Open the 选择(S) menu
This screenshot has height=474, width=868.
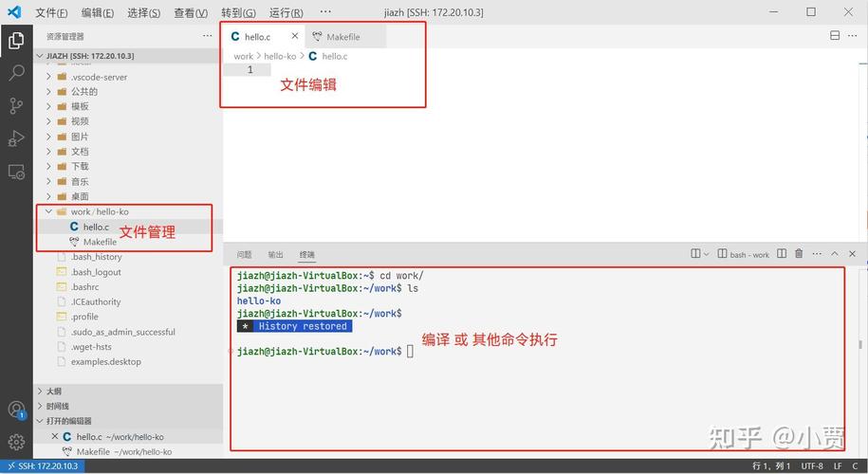(x=144, y=12)
